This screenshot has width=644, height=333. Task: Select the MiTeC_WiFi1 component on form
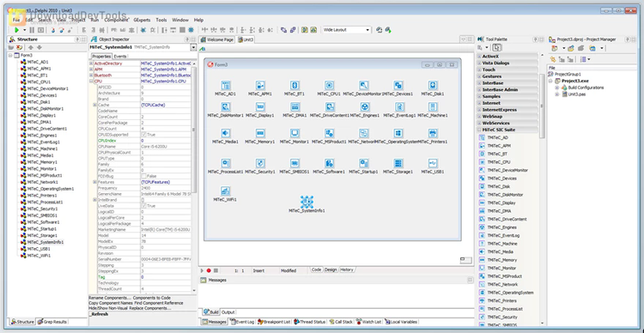[x=226, y=191]
